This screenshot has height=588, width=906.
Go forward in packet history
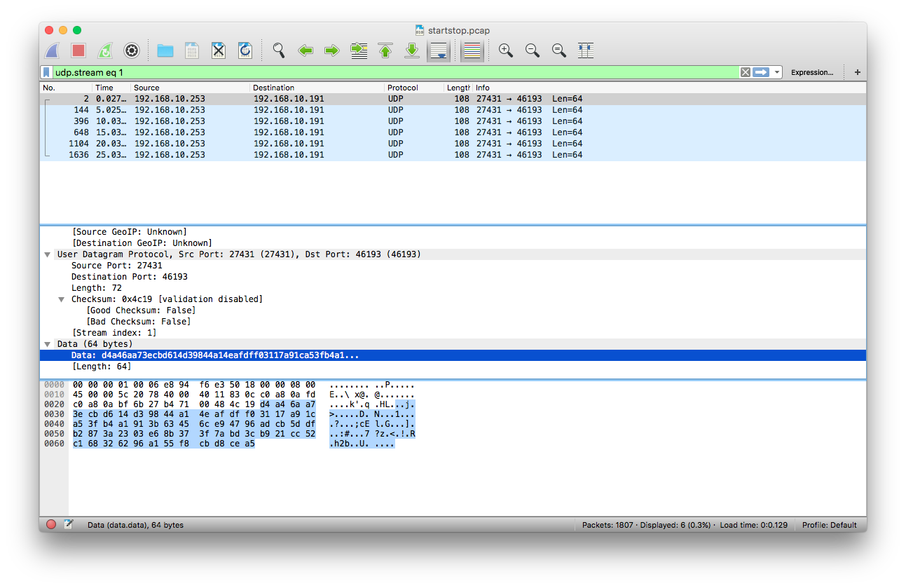(332, 50)
